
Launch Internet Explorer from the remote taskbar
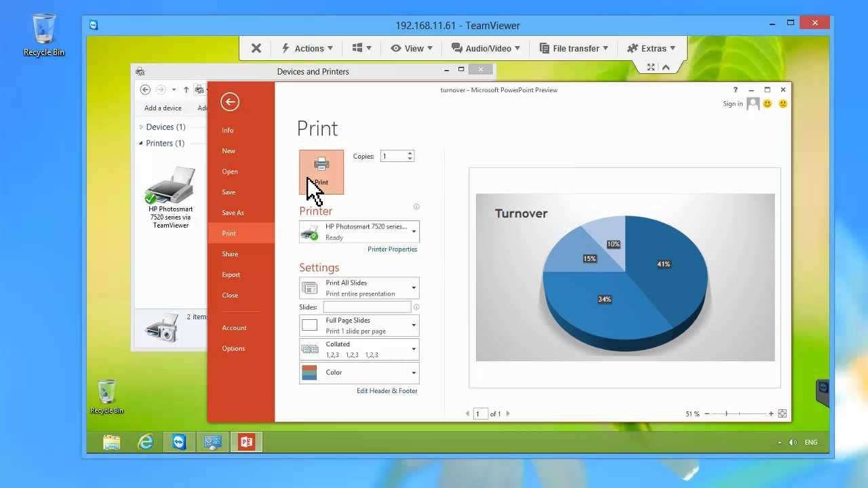click(145, 442)
